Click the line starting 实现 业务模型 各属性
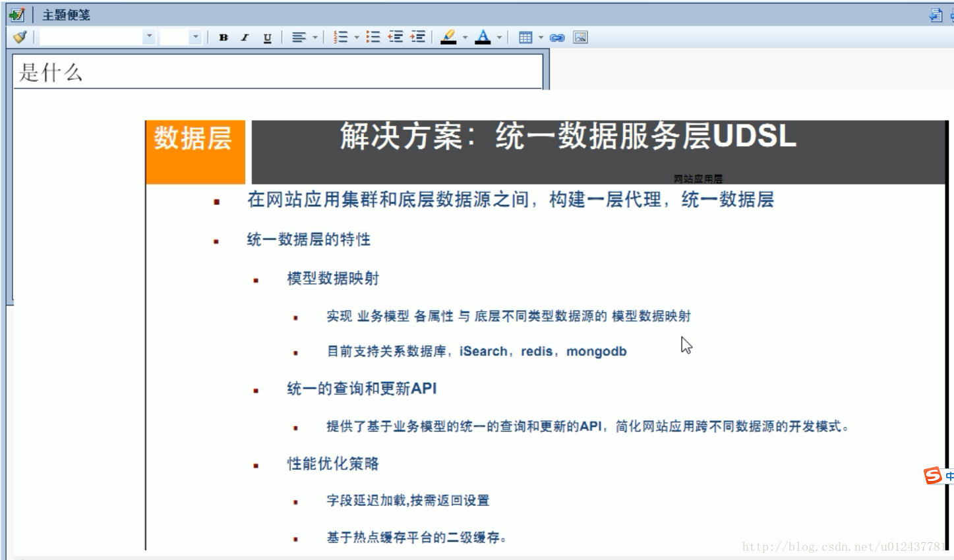The height and width of the screenshot is (560, 954). click(x=509, y=316)
